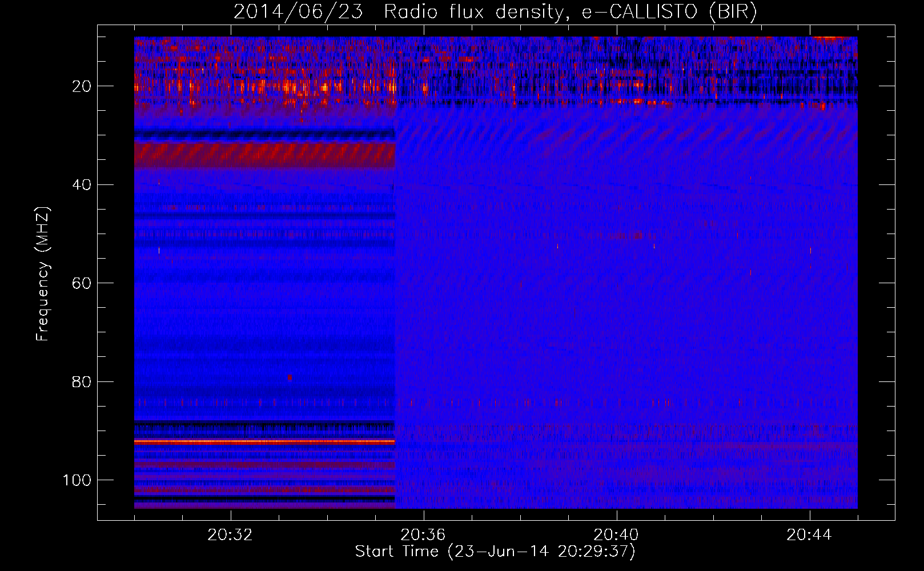
Task: Click the 20 frequency tick label
Action: 82,86
